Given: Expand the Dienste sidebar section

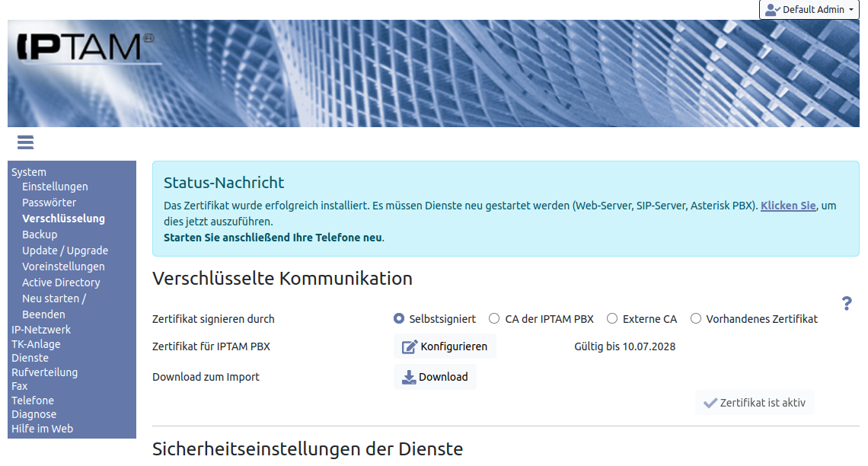Looking at the screenshot, I should [x=30, y=358].
